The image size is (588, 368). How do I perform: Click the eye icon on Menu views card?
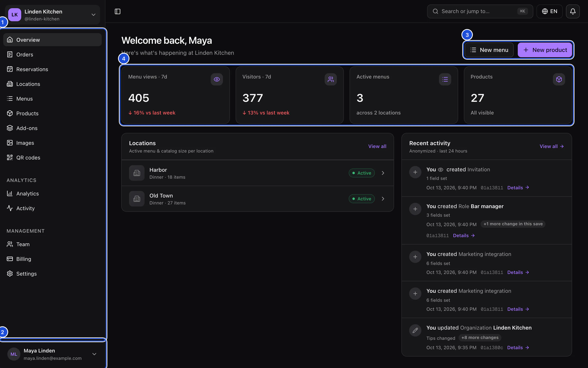pyautogui.click(x=217, y=79)
